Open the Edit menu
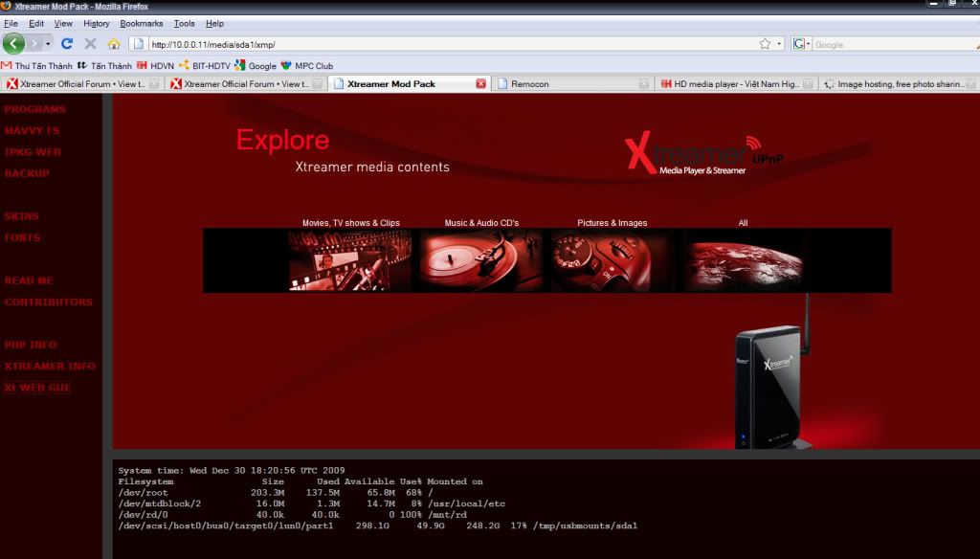Image resolution: width=980 pixels, height=559 pixels. point(36,23)
